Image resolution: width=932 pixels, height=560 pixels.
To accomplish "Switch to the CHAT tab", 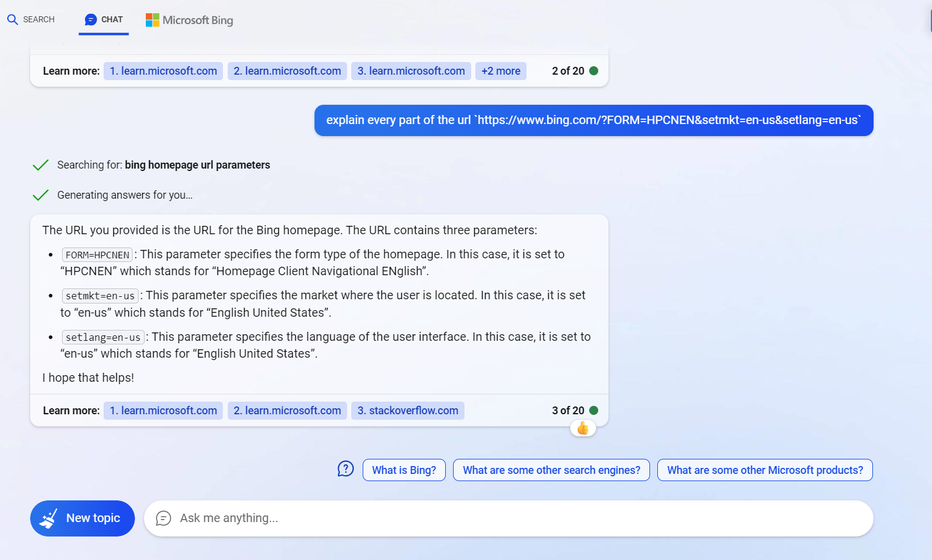I will pos(104,19).
